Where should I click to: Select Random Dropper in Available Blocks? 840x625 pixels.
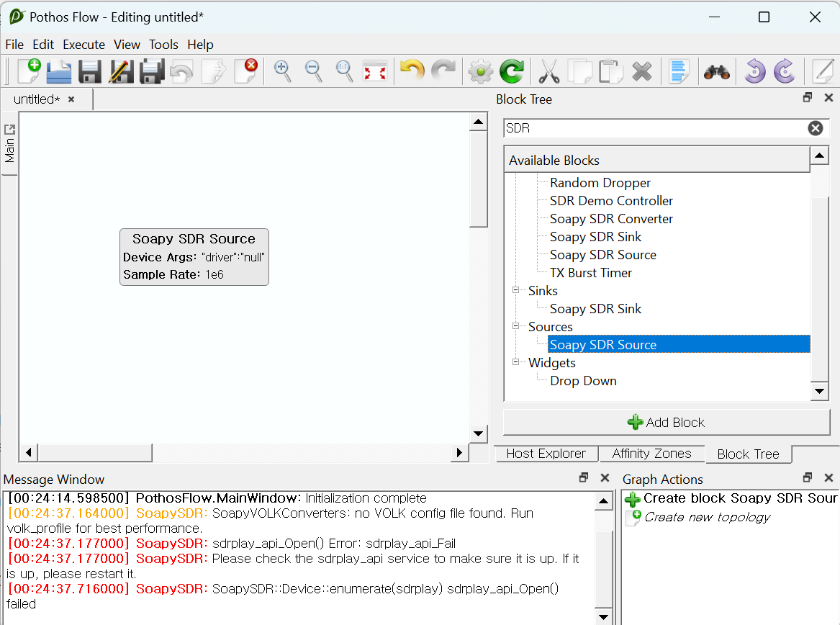(600, 183)
